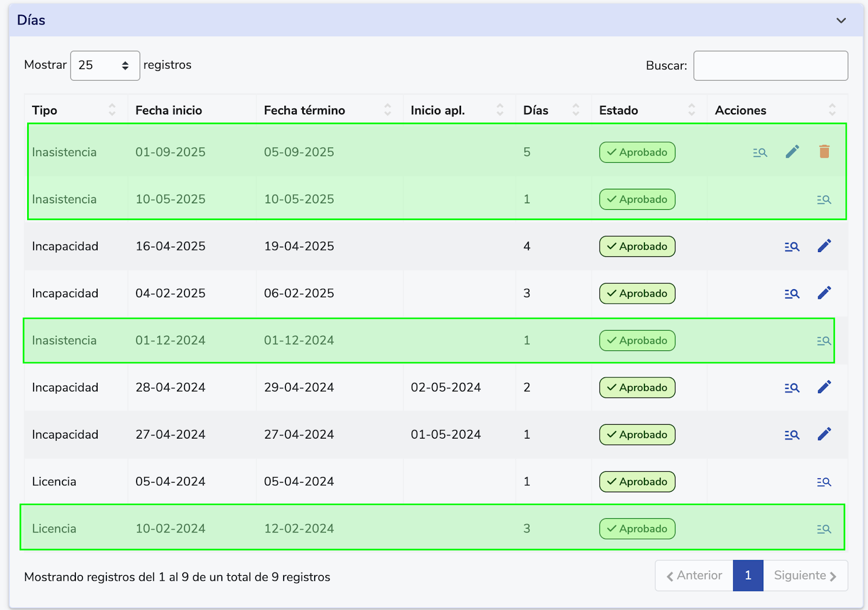868x610 pixels.
Task: Select page 1 in pagination
Action: click(748, 575)
